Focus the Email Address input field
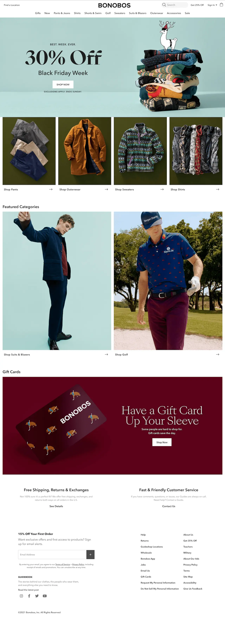The height and width of the screenshot is (644, 225). coord(52,554)
